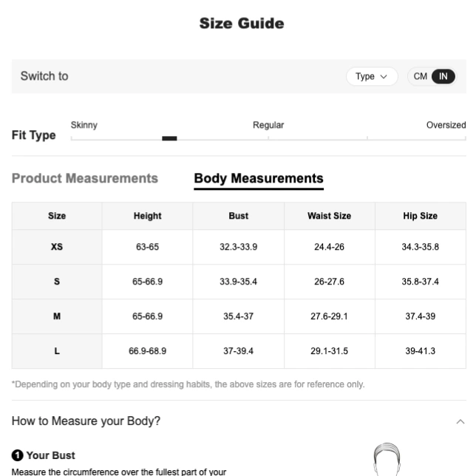
Task: Select the L size row header
Action: pos(57,351)
